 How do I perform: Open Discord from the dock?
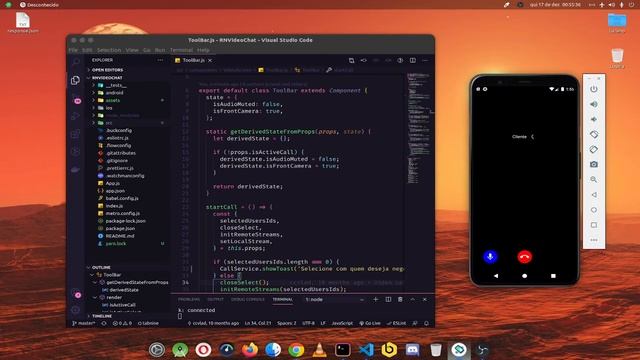(412, 350)
